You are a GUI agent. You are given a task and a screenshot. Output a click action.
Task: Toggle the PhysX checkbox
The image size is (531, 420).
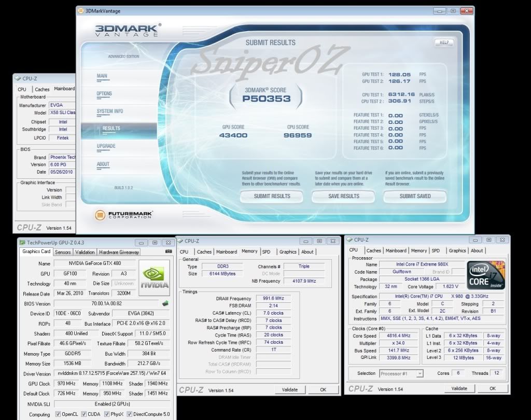click(107, 414)
